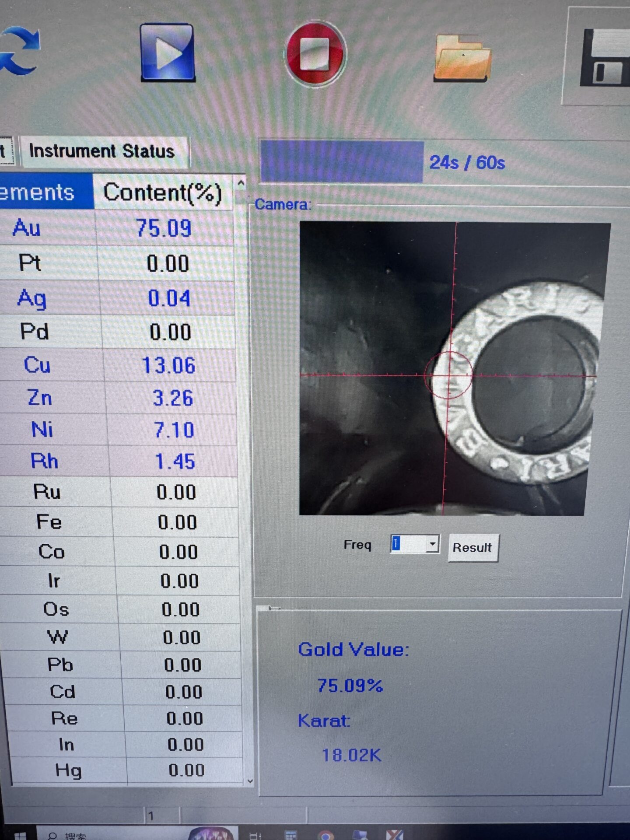Click the up arrow of the element list scrollbar
The height and width of the screenshot is (840, 630).
241,184
